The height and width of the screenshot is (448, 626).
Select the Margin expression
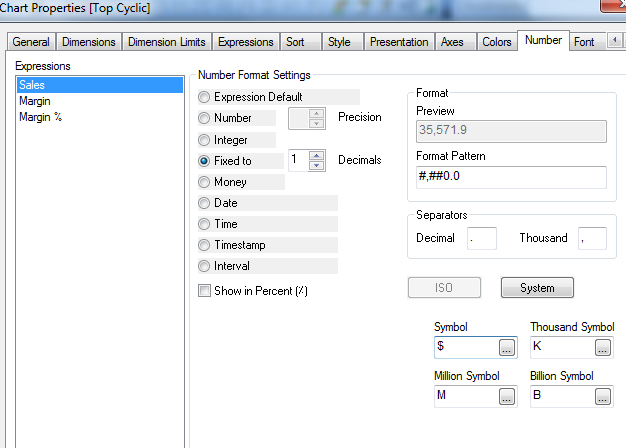point(35,101)
